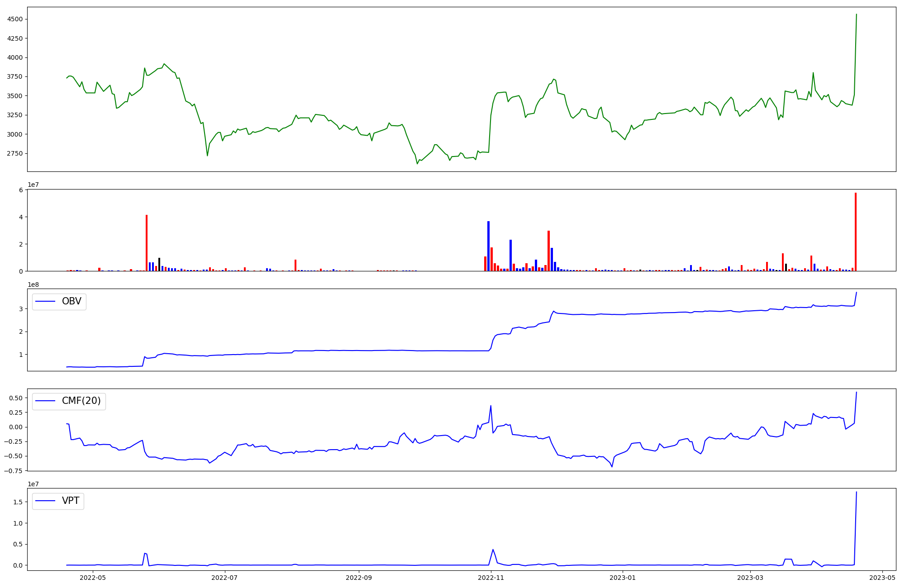Click the tallest red volume bar at far right
The image size is (905, 588).
pyautogui.click(x=856, y=232)
